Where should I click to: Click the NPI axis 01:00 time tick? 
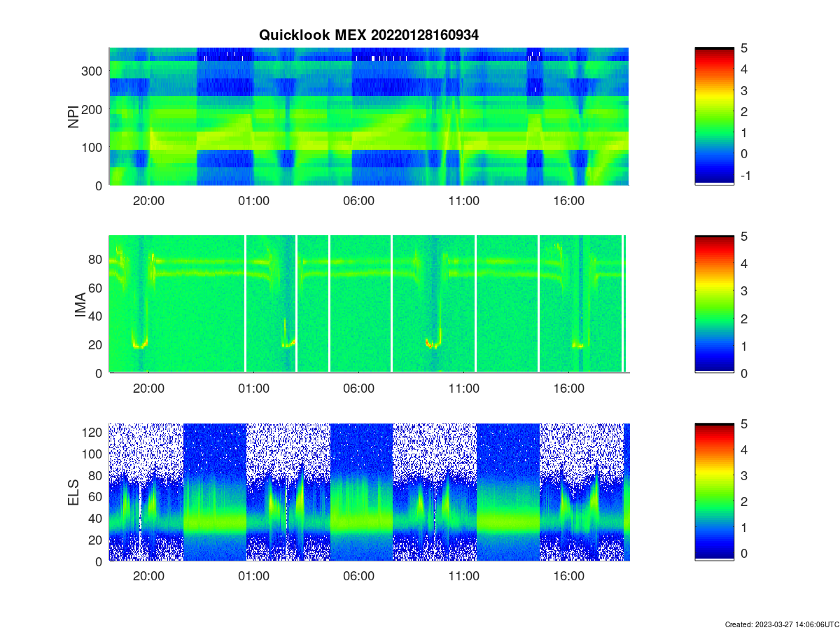pos(253,200)
